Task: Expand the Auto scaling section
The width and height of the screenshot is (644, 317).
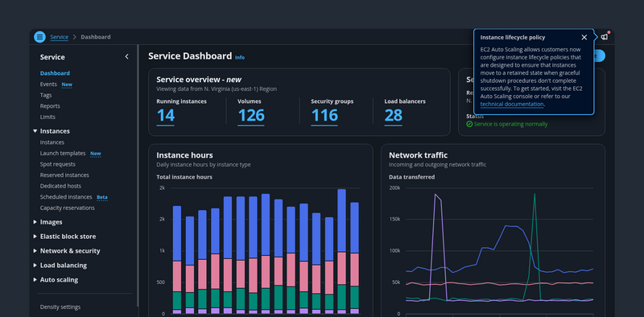Action: point(35,279)
